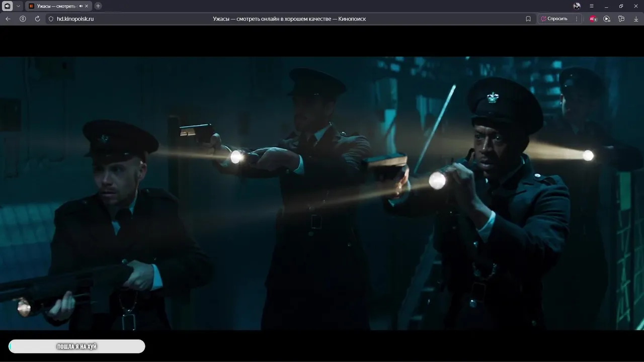
Task: Bookmark this page
Action: pos(528,19)
